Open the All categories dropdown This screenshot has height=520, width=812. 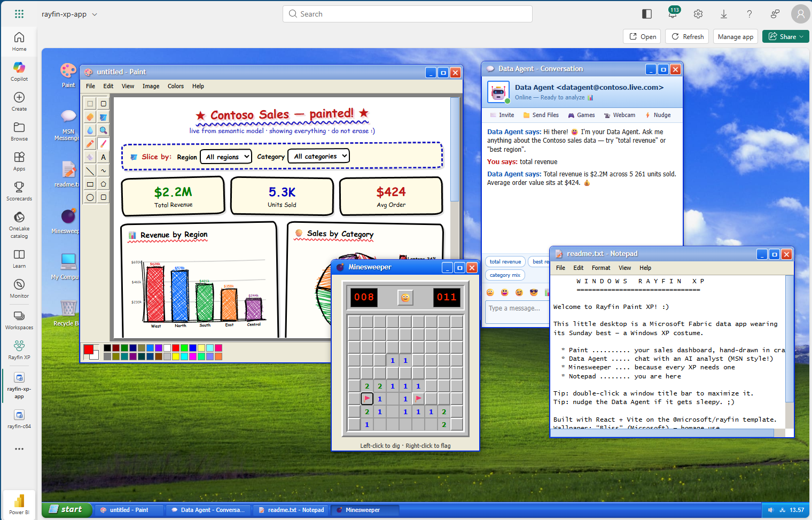[318, 156]
